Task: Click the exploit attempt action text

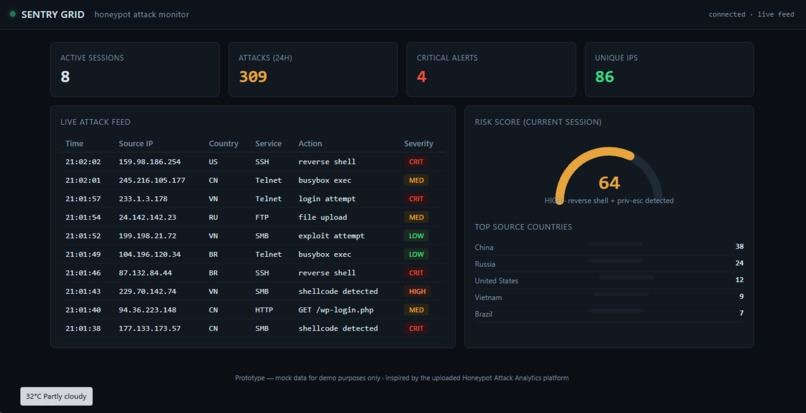Action: click(332, 236)
